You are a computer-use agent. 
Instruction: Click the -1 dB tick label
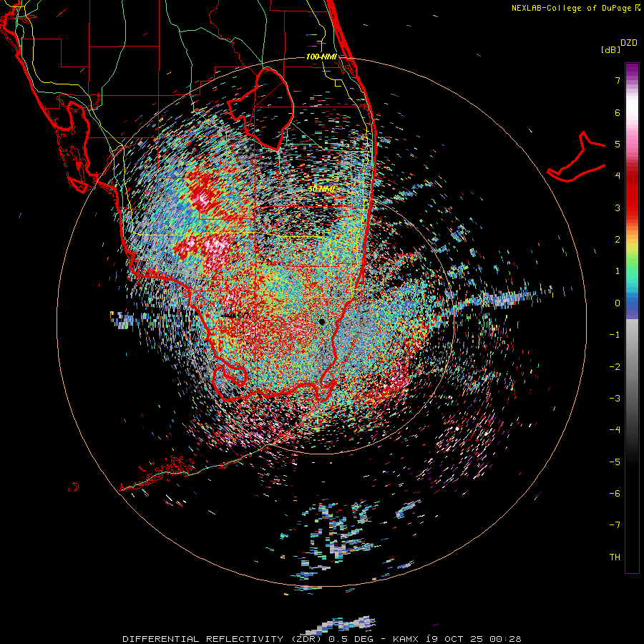pyautogui.click(x=615, y=335)
